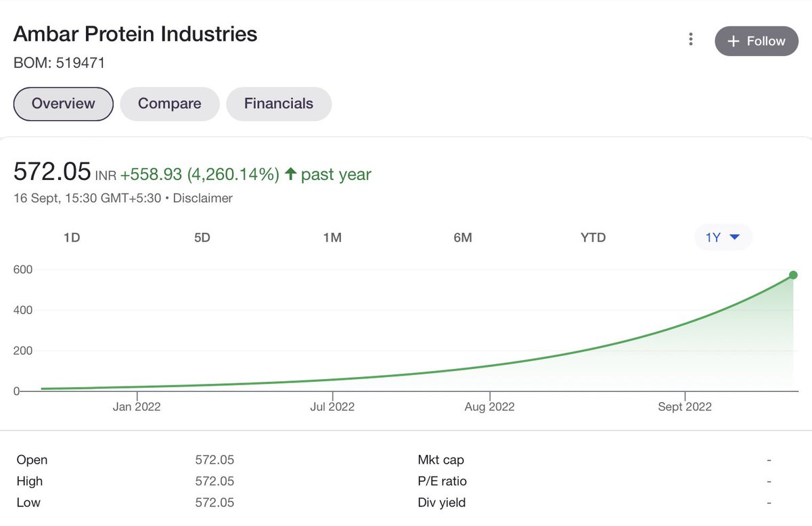This screenshot has width=812, height=526.
Task: Show the 5D chart range
Action: point(202,238)
